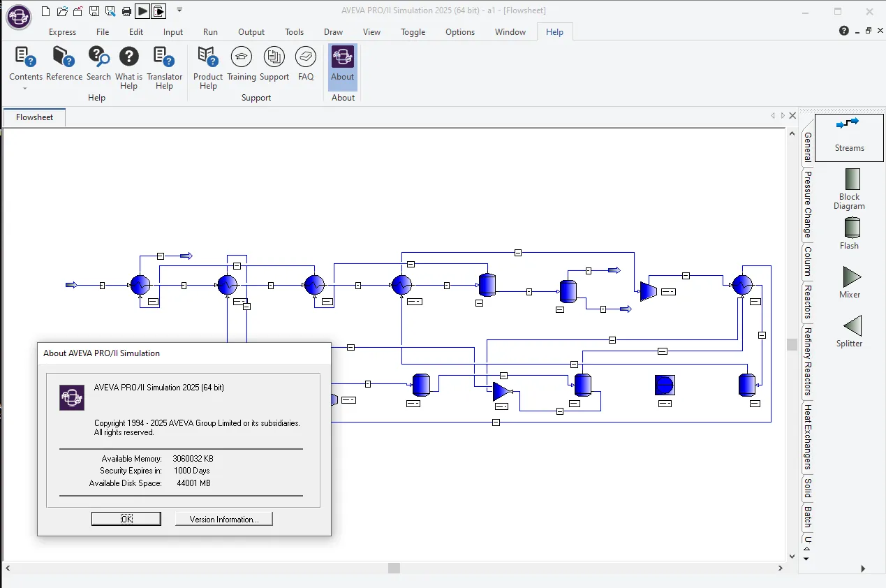
Task: Click the Open file folder icon
Action: (x=62, y=11)
